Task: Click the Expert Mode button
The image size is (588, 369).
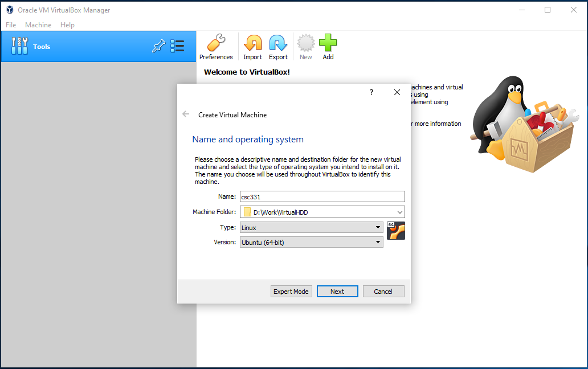Action: pos(291,292)
